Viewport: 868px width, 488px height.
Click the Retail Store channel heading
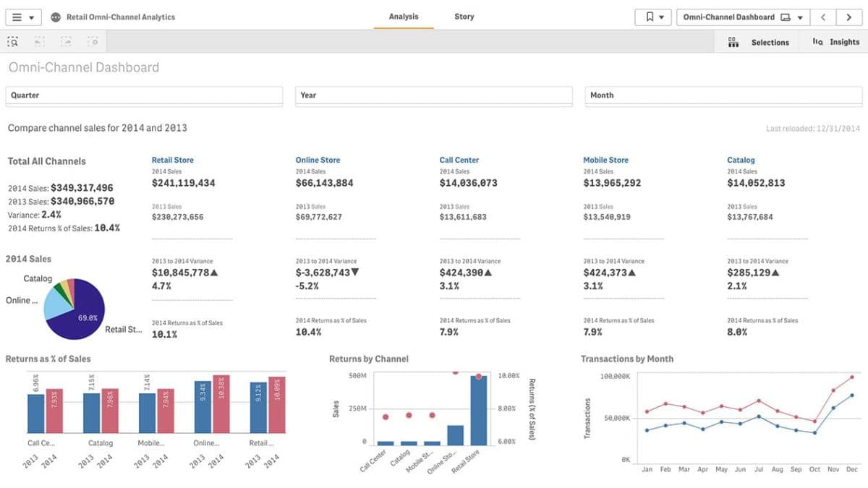click(x=172, y=160)
